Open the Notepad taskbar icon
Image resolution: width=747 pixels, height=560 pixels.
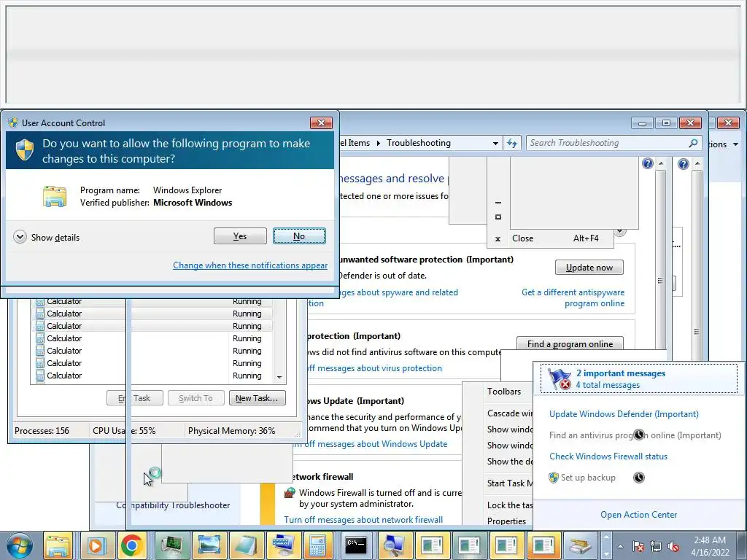247,545
